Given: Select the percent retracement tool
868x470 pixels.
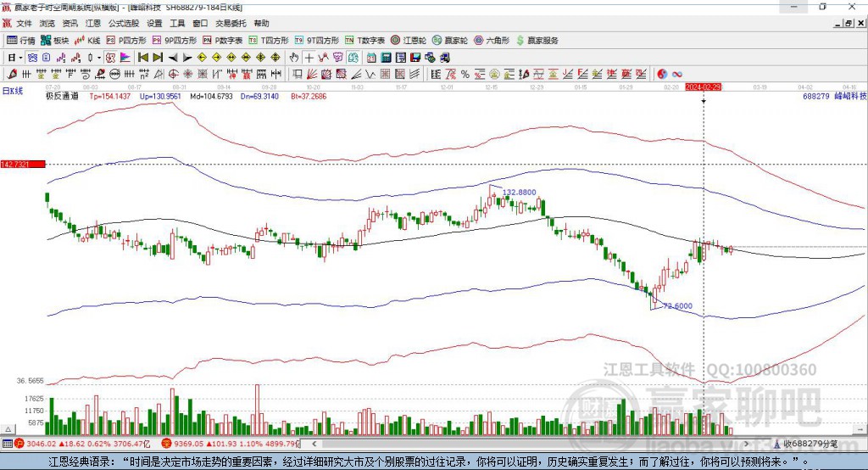Looking at the screenshot, I should click(465, 75).
